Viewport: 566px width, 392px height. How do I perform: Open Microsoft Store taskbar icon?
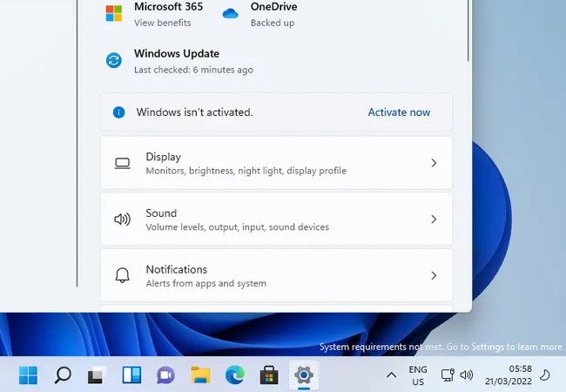[x=269, y=375]
